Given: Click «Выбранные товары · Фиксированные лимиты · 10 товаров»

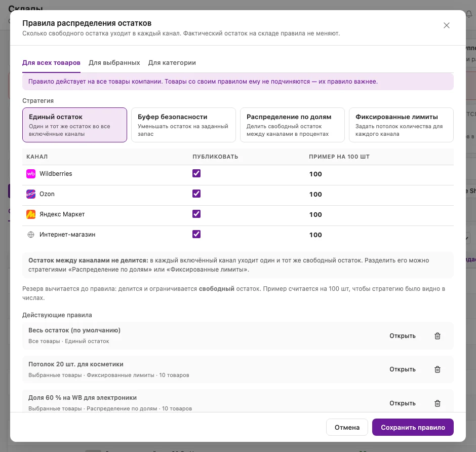Looking at the screenshot, I should click(109, 375).
